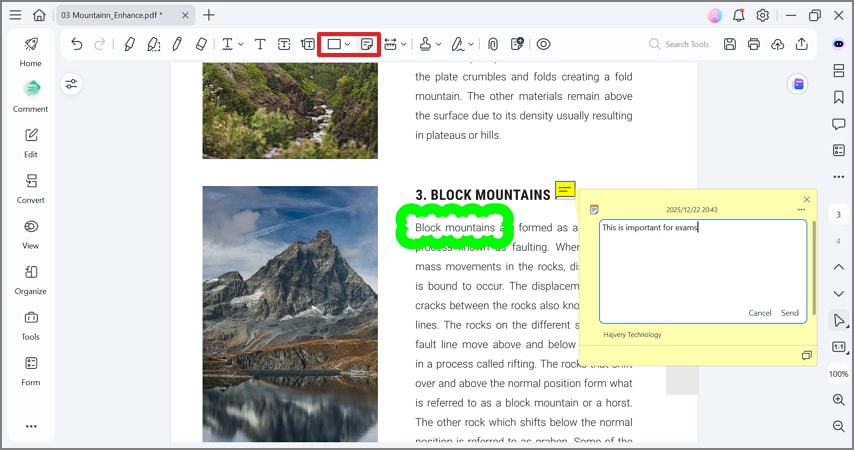Select the Text Box tool
Screen dimensions: 854x450
point(284,44)
